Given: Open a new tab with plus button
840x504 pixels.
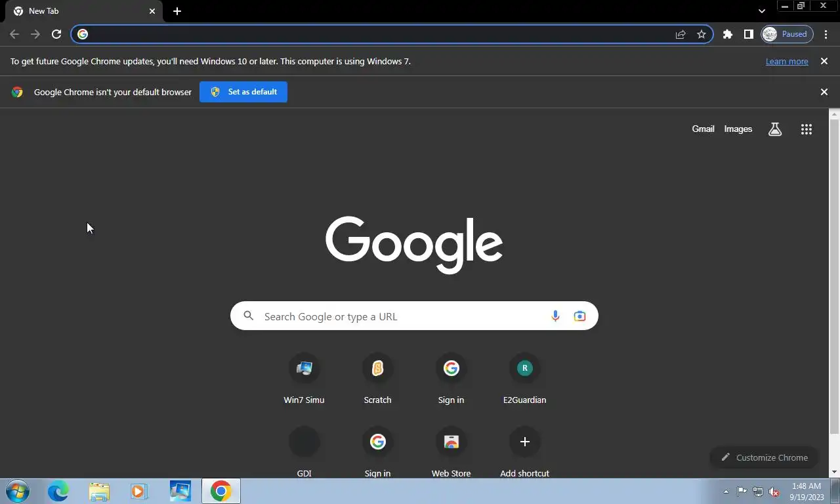Looking at the screenshot, I should pos(177,11).
